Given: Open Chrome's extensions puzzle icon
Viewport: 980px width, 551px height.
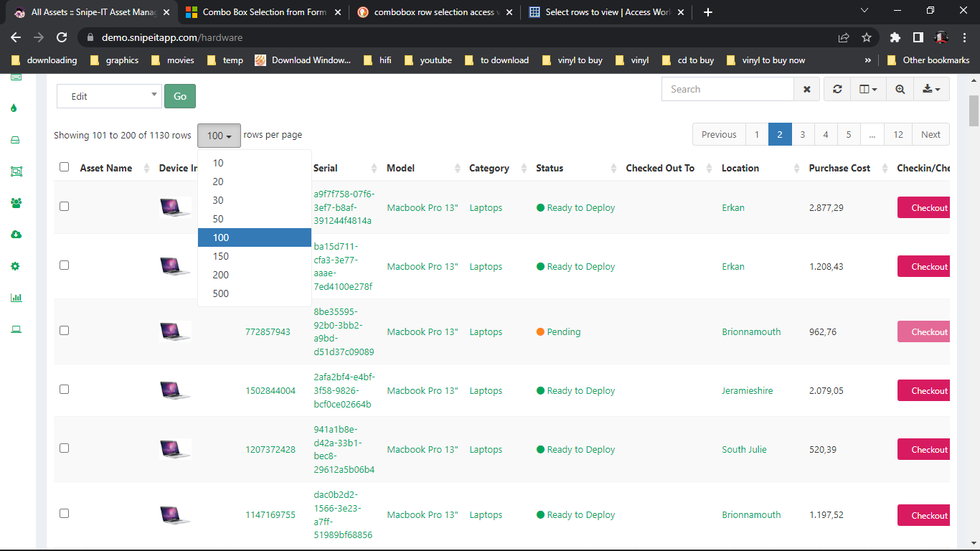Looking at the screenshot, I should coord(895,37).
